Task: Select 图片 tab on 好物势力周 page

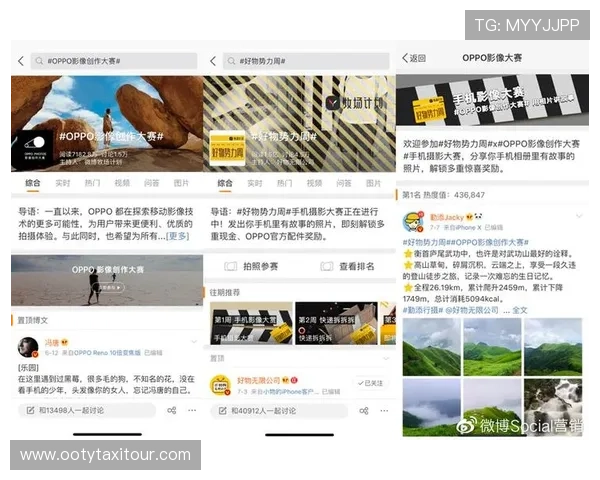Action: pyautogui.click(x=373, y=183)
